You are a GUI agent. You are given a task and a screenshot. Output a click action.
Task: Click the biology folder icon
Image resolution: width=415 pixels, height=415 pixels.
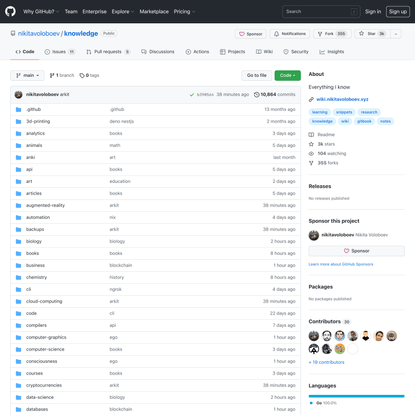point(19,241)
